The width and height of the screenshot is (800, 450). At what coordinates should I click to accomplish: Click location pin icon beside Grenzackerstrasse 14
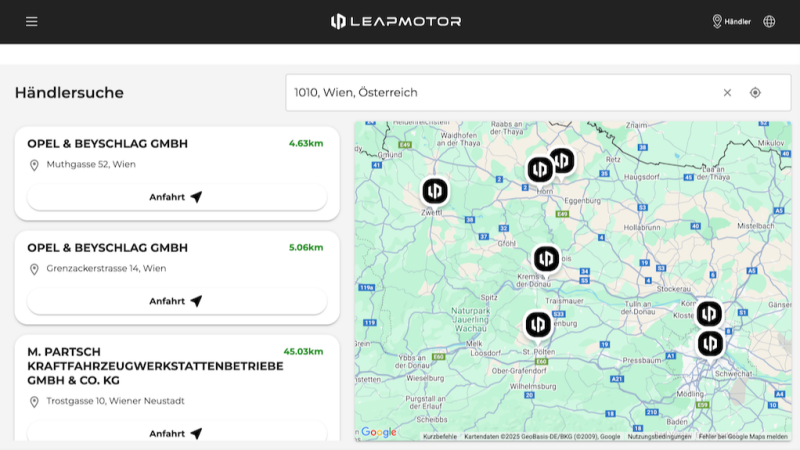[34, 269]
